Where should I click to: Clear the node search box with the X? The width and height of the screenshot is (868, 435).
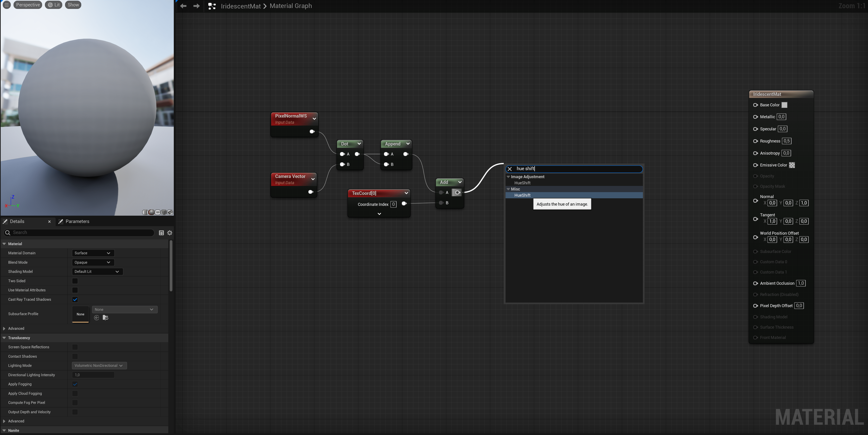[x=509, y=169]
